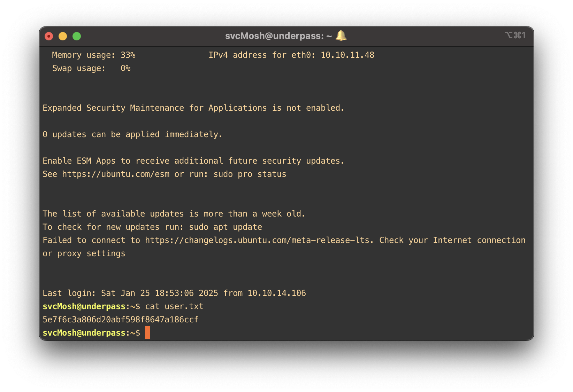Click '0 updates can be applied' line
Viewport: 573px width, 392px height.
(x=132, y=134)
